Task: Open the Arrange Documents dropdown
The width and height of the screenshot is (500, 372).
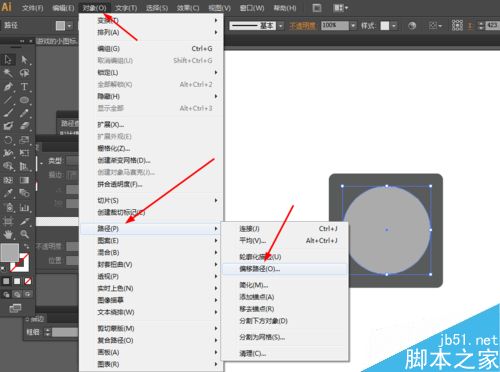Action: (341, 7)
